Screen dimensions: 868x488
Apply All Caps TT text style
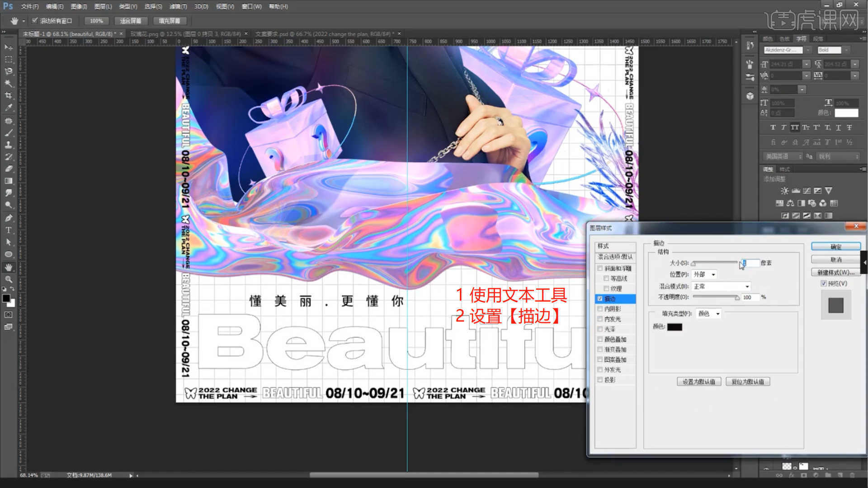(795, 128)
